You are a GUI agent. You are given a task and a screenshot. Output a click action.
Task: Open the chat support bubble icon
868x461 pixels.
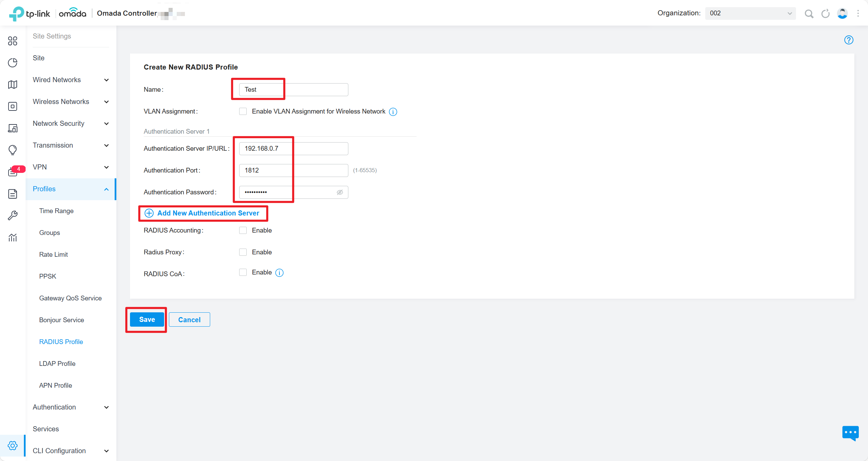(850, 433)
